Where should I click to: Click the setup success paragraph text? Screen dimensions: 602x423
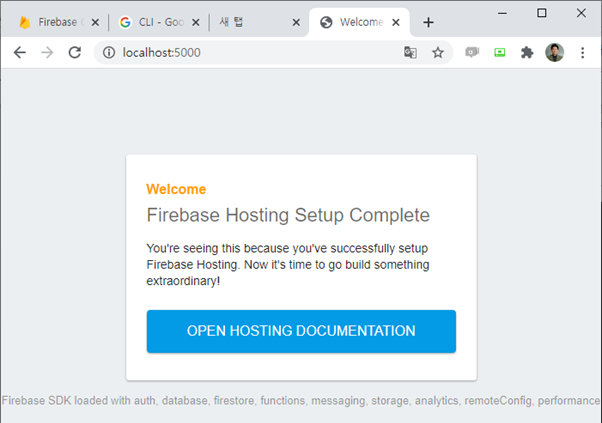(x=288, y=264)
